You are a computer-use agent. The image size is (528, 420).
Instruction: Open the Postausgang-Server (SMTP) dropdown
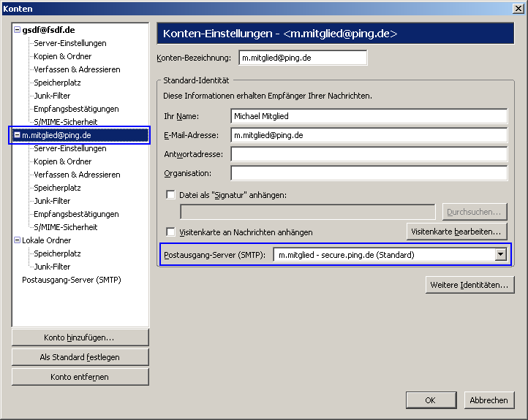(x=501, y=254)
